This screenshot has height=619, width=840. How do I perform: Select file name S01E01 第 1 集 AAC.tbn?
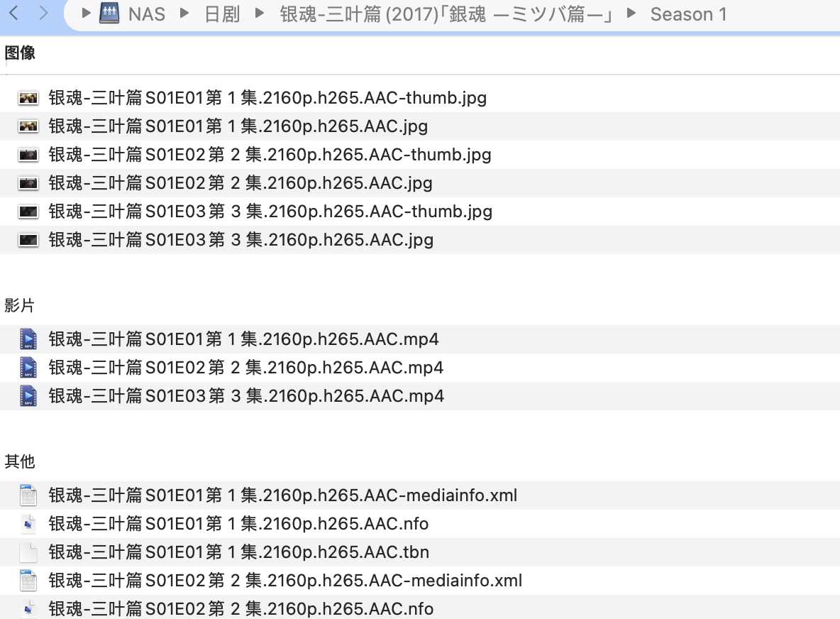click(x=238, y=552)
